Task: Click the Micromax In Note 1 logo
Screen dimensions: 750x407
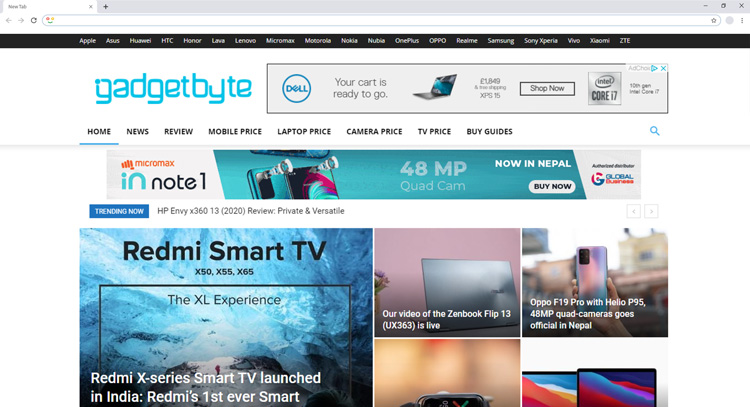Action: tap(163, 175)
